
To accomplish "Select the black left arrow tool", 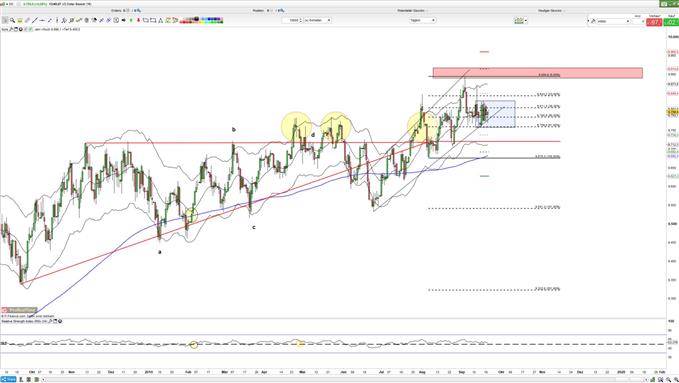I will pyautogui.click(x=123, y=20).
